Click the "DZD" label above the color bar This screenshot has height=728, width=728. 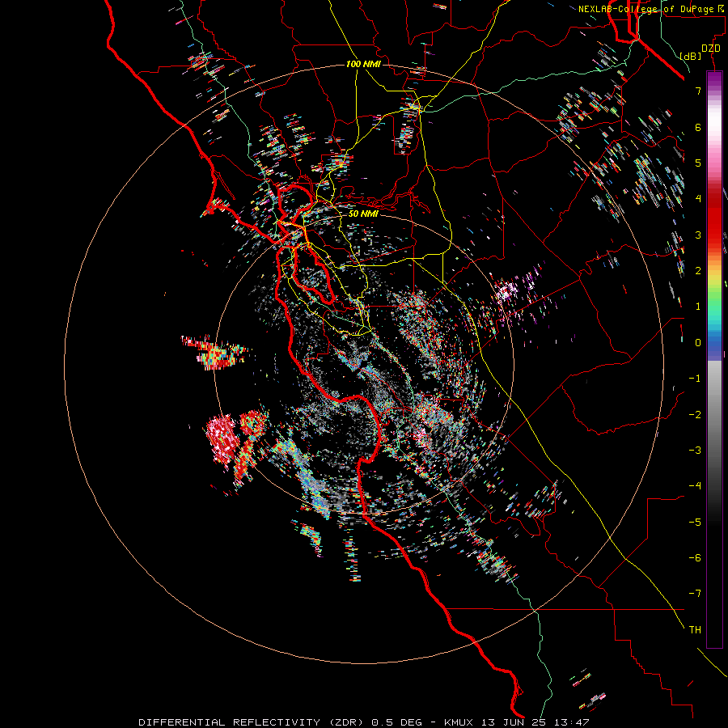click(x=711, y=48)
